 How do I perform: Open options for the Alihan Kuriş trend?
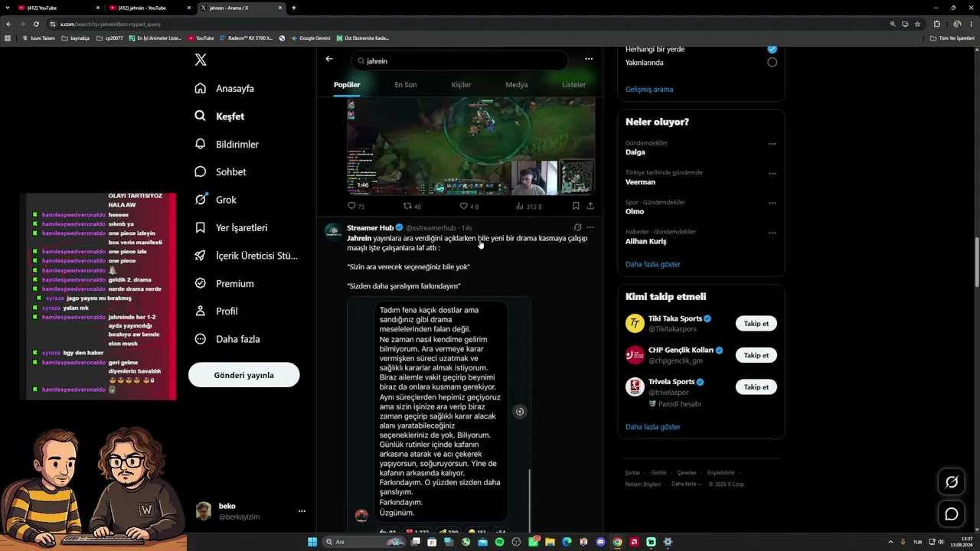coord(772,233)
